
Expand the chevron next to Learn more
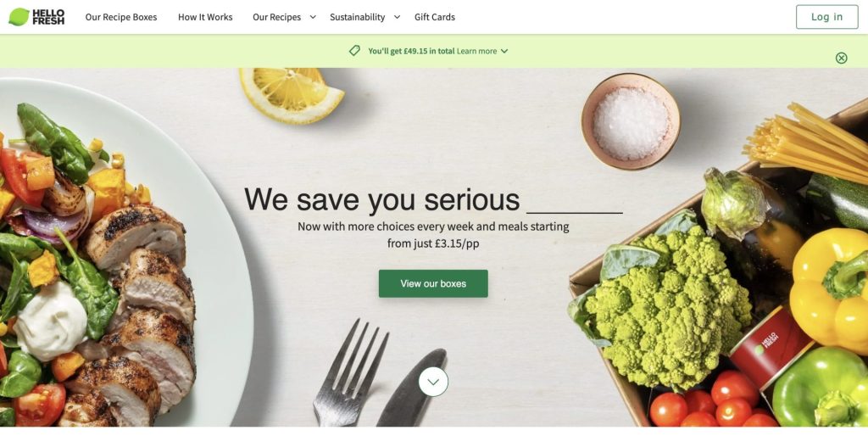coord(504,51)
